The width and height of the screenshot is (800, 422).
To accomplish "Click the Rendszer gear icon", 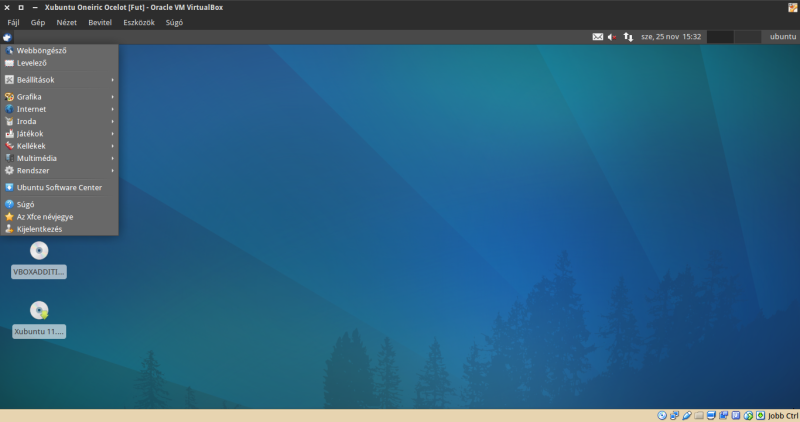I will tap(9, 170).
